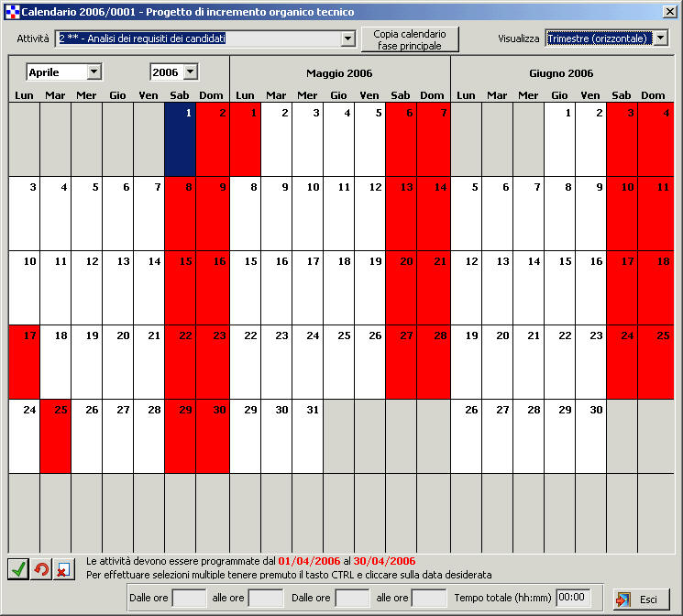
Task: Click the calendar app icon in title bar
Action: [11, 11]
